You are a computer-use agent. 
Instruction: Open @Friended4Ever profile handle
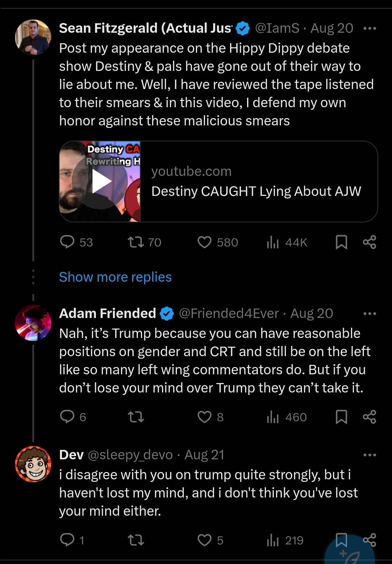coord(229,313)
